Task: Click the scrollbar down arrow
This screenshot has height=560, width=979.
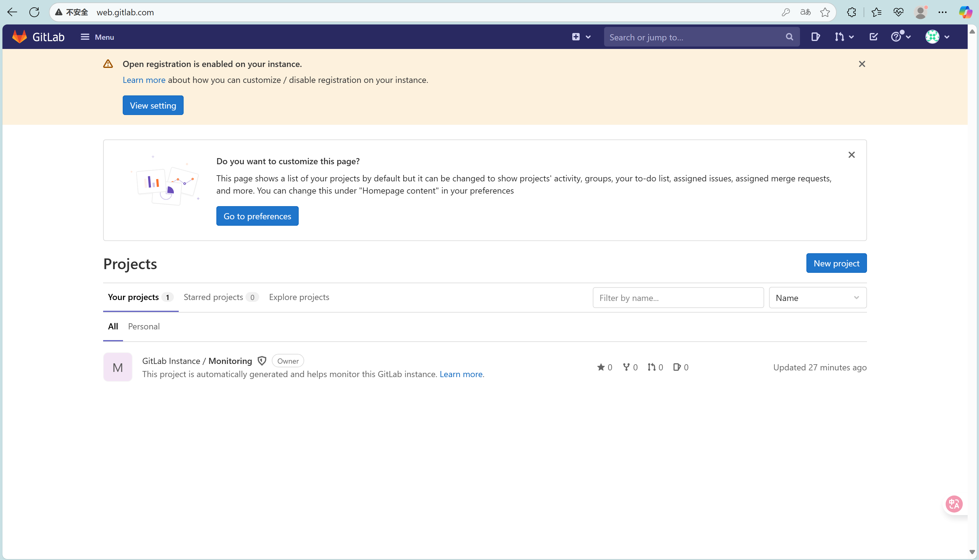Action: point(972,552)
